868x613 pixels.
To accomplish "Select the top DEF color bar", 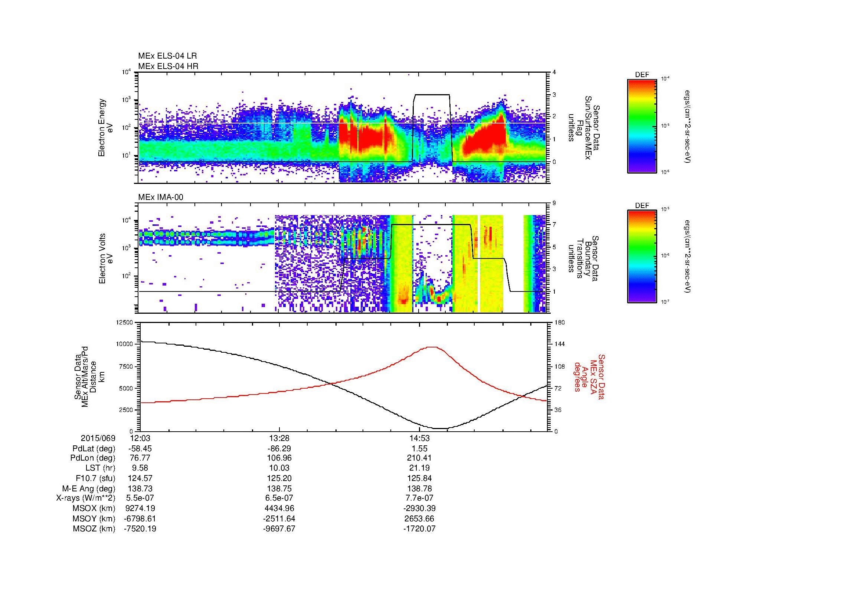I will tap(642, 126).
